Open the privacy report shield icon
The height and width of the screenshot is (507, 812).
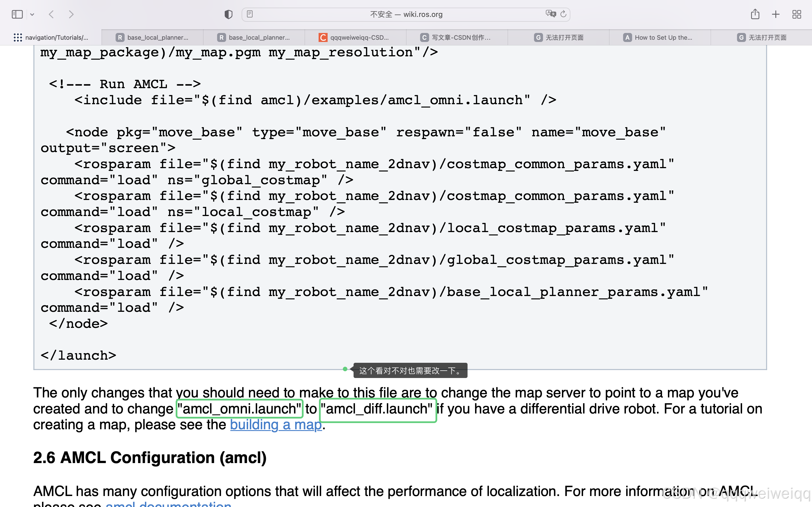(x=228, y=14)
